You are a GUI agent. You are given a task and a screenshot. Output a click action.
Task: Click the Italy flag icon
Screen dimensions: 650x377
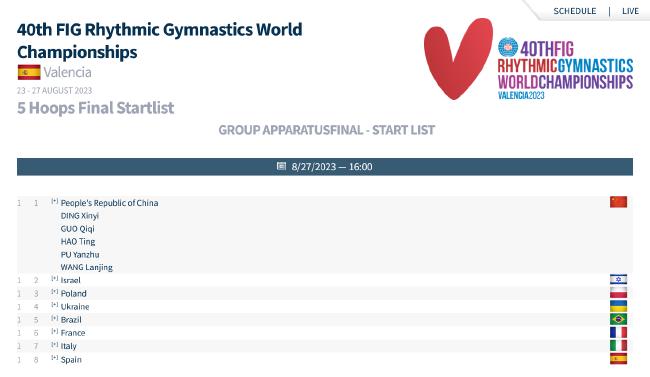coord(618,345)
